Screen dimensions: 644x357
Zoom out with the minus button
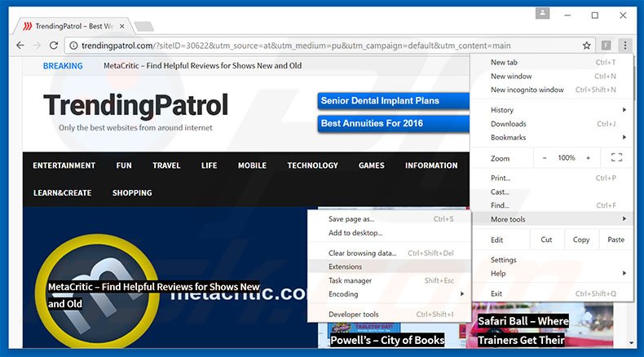tap(545, 158)
